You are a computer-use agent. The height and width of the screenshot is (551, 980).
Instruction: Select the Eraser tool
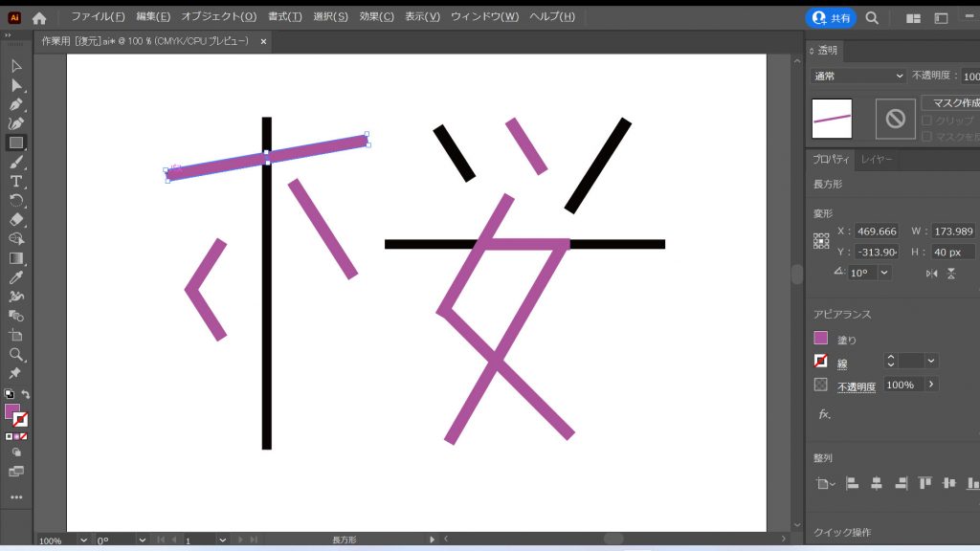(x=16, y=220)
